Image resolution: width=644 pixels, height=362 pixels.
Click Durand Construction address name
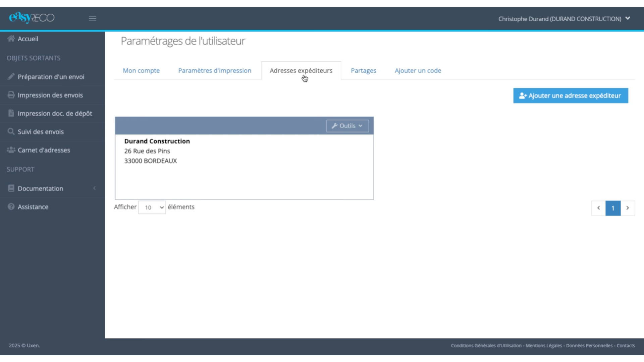point(157,141)
